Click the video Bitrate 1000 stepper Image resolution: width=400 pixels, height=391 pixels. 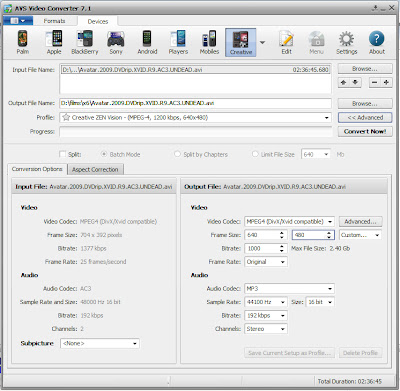click(x=266, y=248)
